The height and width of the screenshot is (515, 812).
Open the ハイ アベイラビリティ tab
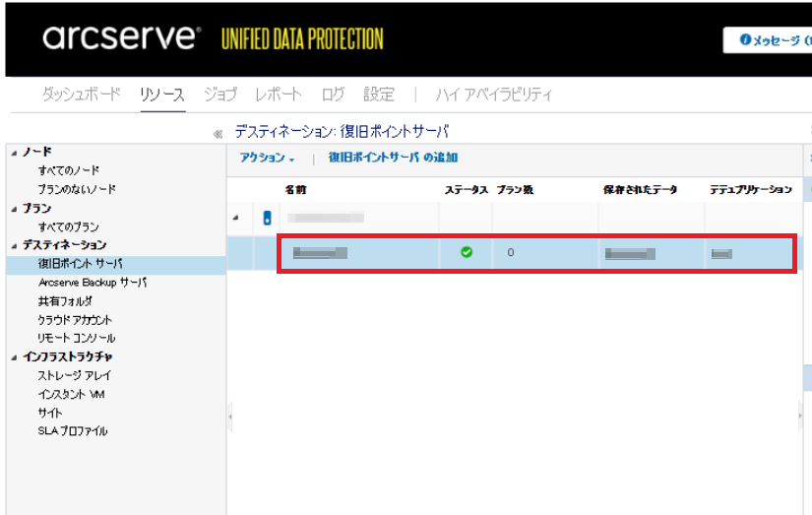(x=494, y=95)
